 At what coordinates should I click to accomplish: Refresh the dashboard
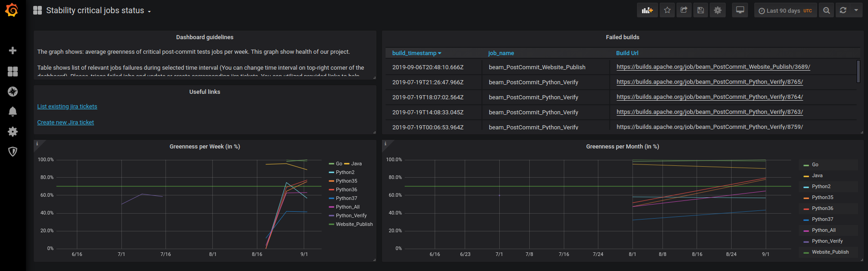pos(843,10)
